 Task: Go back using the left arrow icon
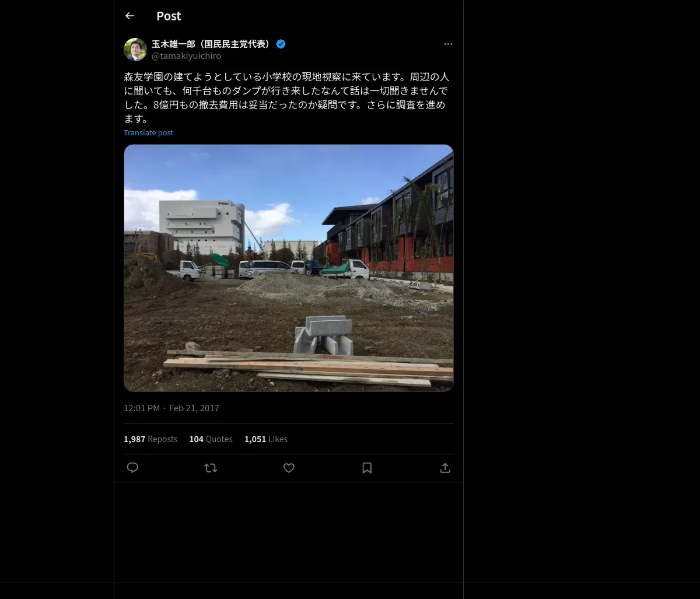coord(129,16)
